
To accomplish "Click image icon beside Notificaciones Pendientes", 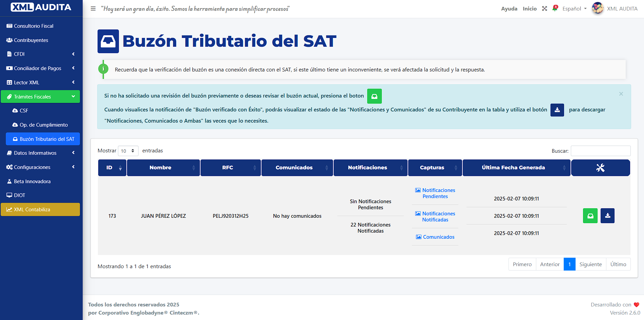I will coord(418,190).
